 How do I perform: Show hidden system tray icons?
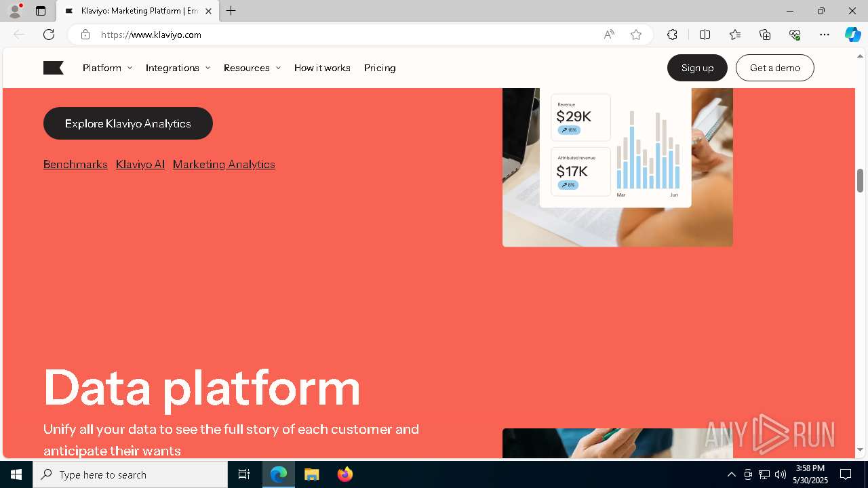pyautogui.click(x=731, y=474)
